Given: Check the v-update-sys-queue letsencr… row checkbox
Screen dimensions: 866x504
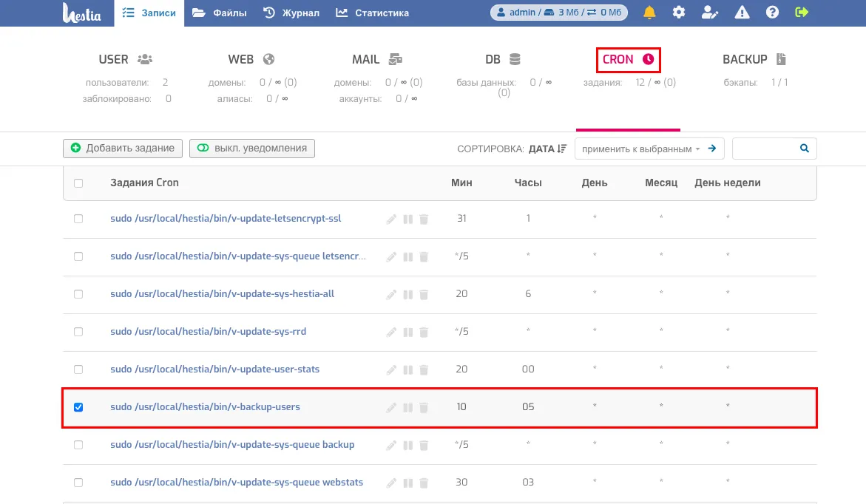Looking at the screenshot, I should coord(78,256).
